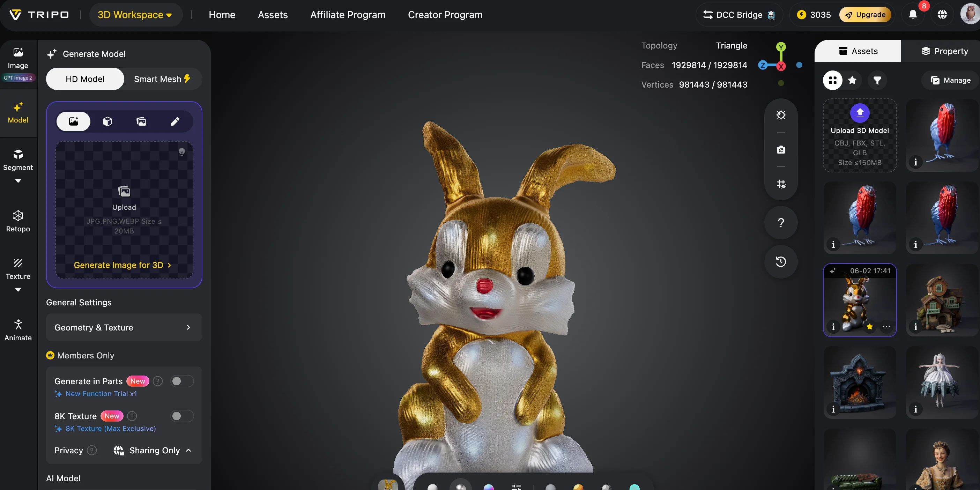Toggle favorites star filter in assets

[x=852, y=80]
